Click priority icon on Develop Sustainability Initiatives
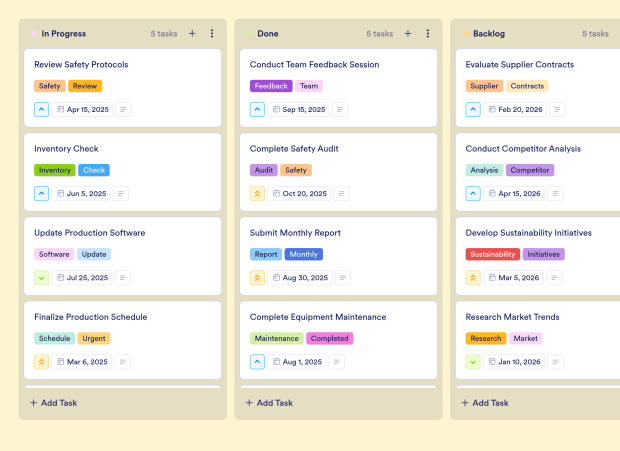The height and width of the screenshot is (451, 620). [x=473, y=278]
